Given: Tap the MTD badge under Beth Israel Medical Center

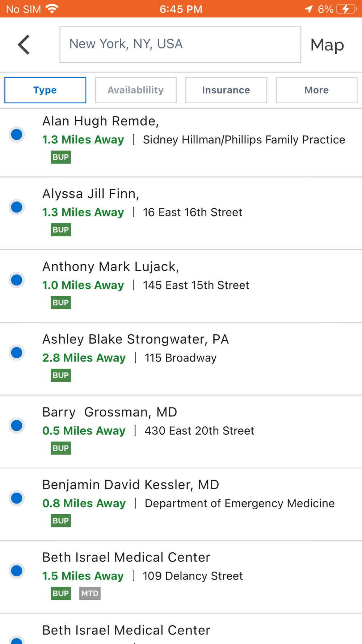Looking at the screenshot, I should [90, 593].
